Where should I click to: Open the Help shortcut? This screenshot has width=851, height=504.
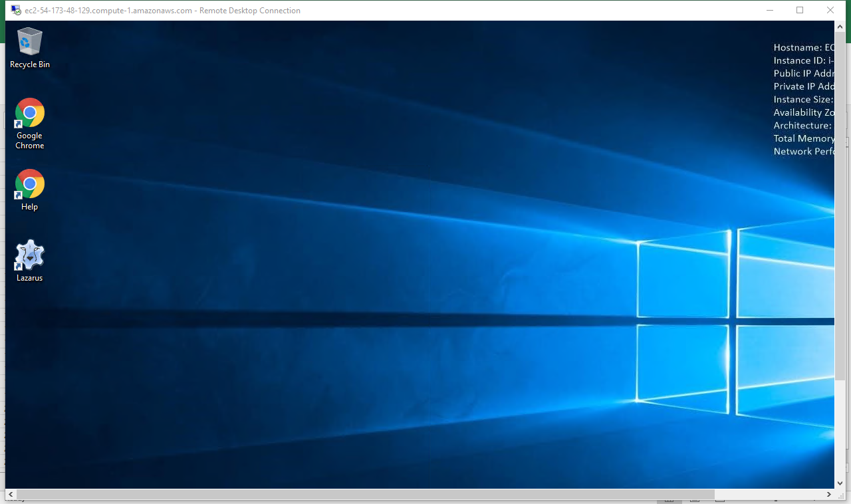(29, 185)
